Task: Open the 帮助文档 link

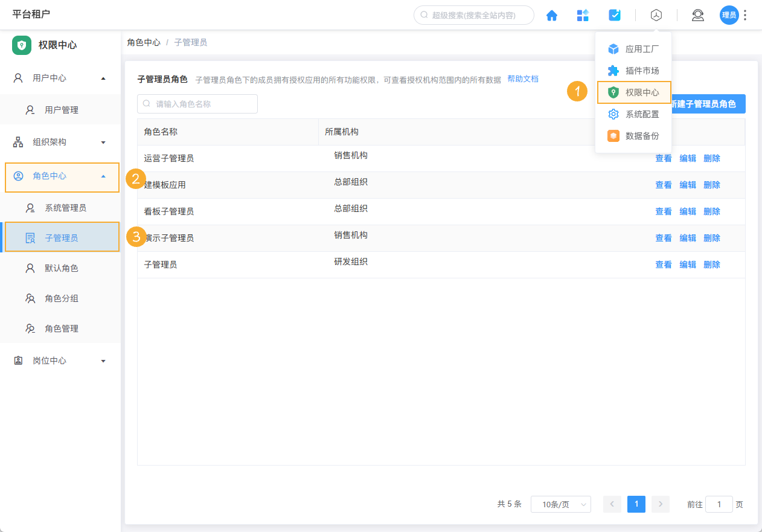Action: tap(523, 79)
